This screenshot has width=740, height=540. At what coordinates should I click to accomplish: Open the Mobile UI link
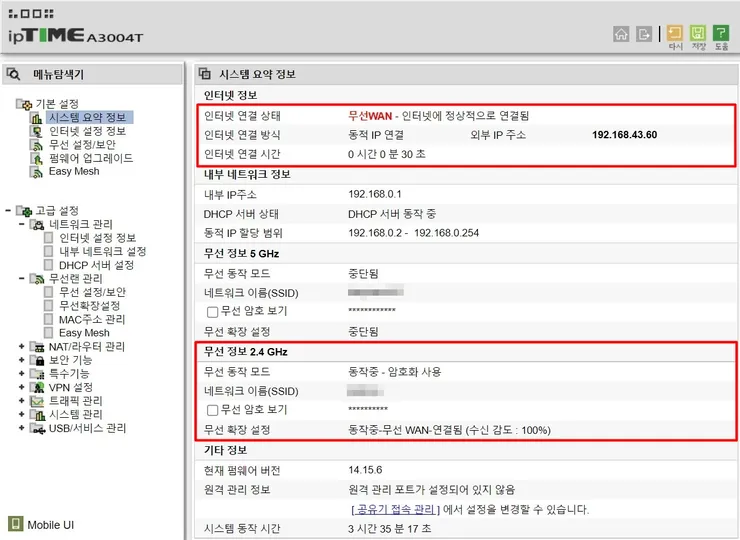[50, 525]
